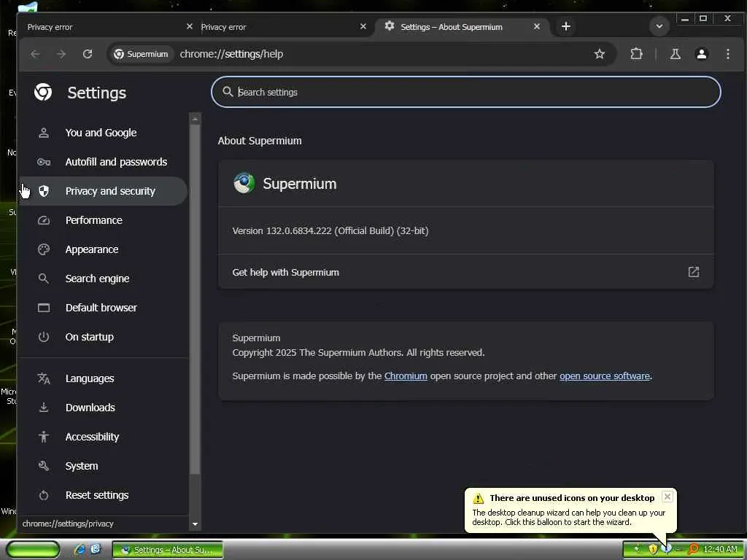Close the first Privacy error tab
This screenshot has height=560, width=747.
coord(189,27)
